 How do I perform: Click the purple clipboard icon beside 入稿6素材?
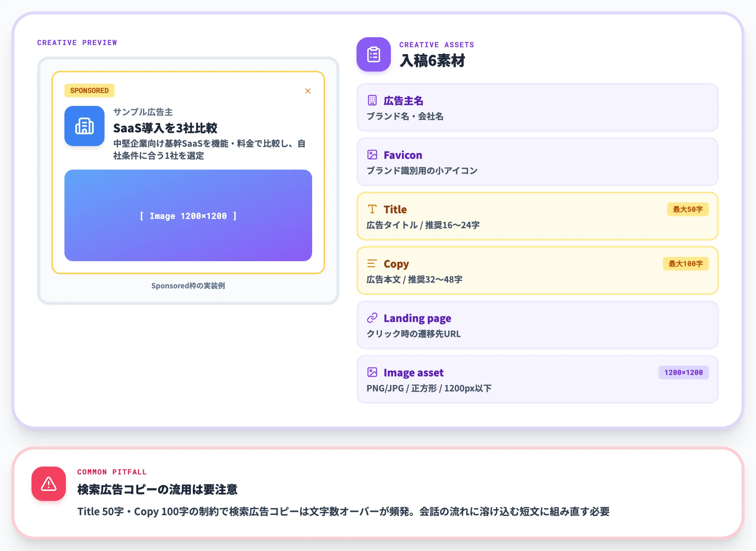pyautogui.click(x=374, y=54)
